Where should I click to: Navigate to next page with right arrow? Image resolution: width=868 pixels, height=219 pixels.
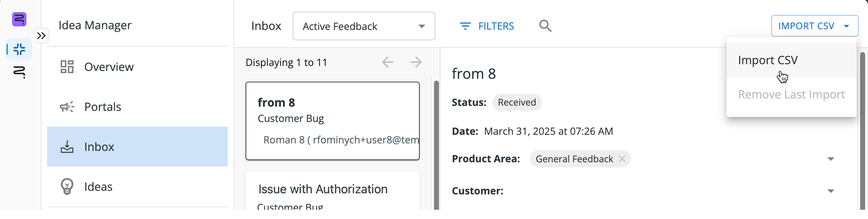pyautogui.click(x=415, y=62)
